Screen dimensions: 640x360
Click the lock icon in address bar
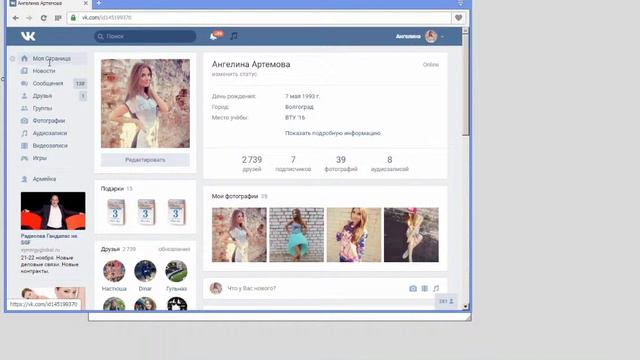click(73, 18)
